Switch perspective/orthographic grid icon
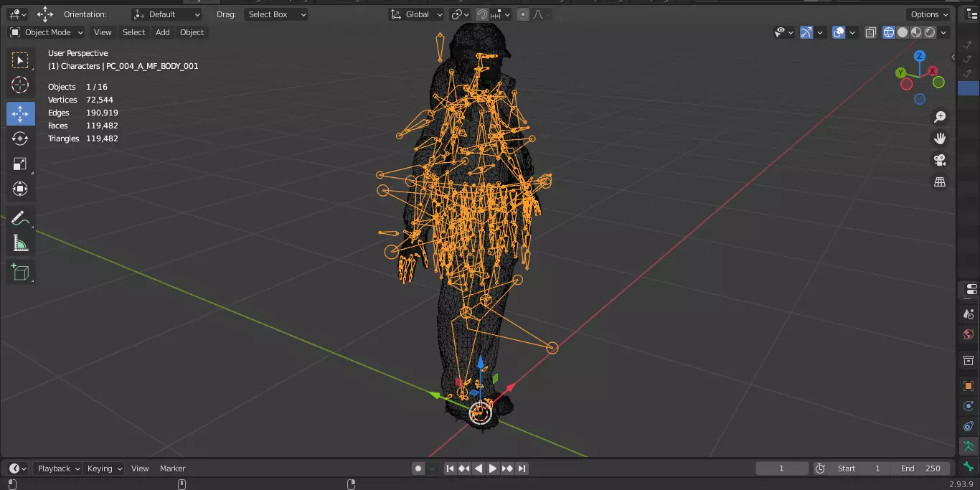 point(940,182)
